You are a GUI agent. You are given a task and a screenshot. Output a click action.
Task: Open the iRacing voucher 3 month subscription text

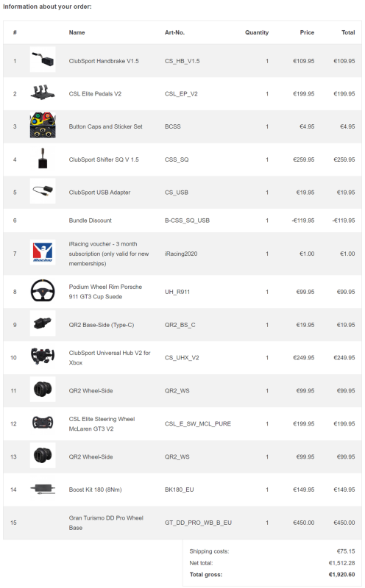pos(109,254)
